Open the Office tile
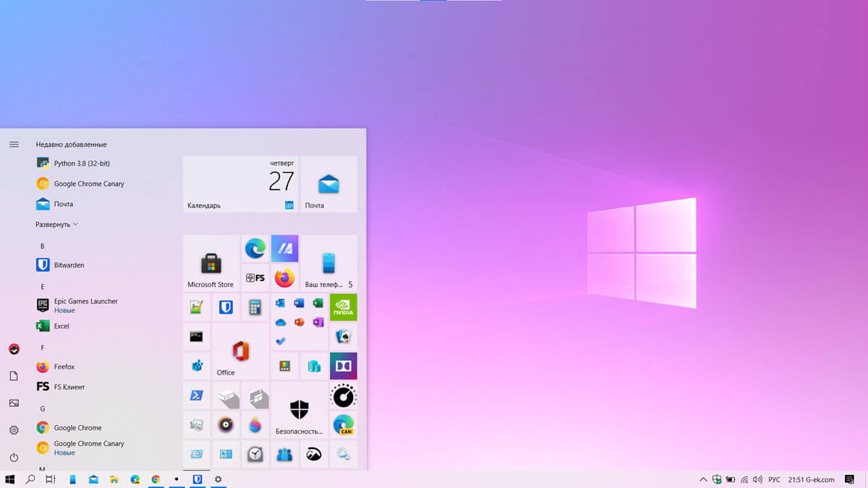868x488 pixels. [240, 351]
